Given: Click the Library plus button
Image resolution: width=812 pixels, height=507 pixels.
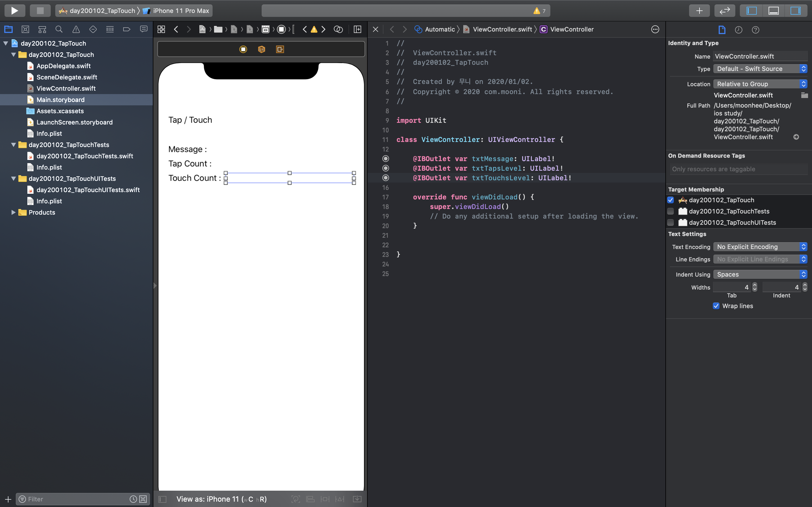Looking at the screenshot, I should pyautogui.click(x=699, y=10).
